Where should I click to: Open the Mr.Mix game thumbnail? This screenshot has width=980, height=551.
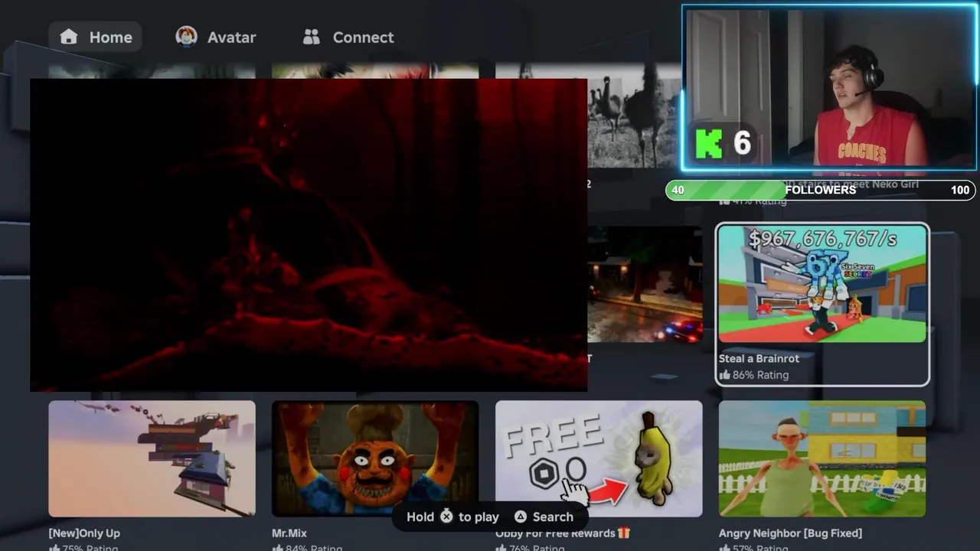(x=375, y=458)
